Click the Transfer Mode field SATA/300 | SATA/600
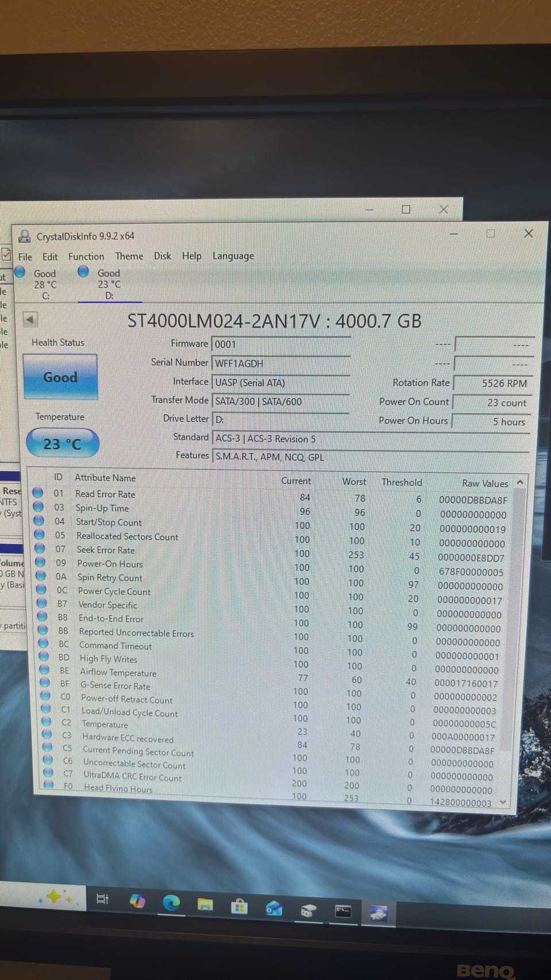551x980 pixels. click(281, 402)
